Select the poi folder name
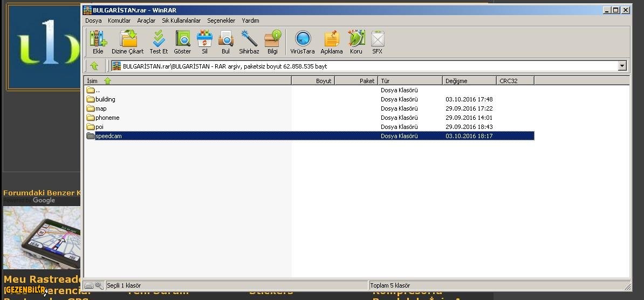Image resolution: width=644 pixels, height=300 pixels. (x=99, y=127)
